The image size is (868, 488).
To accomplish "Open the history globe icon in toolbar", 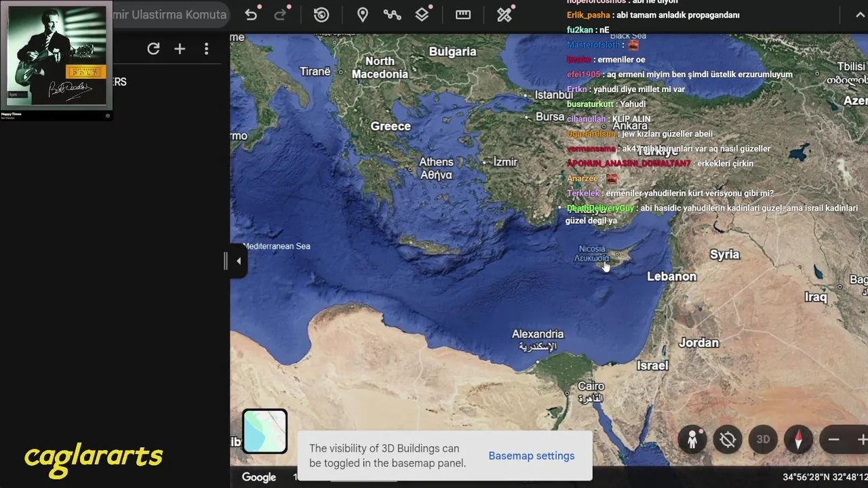I will point(321,15).
